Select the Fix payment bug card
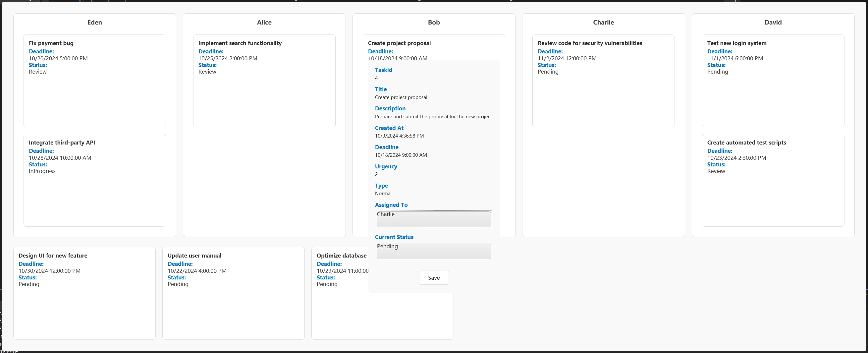The image size is (868, 353). coord(94,81)
